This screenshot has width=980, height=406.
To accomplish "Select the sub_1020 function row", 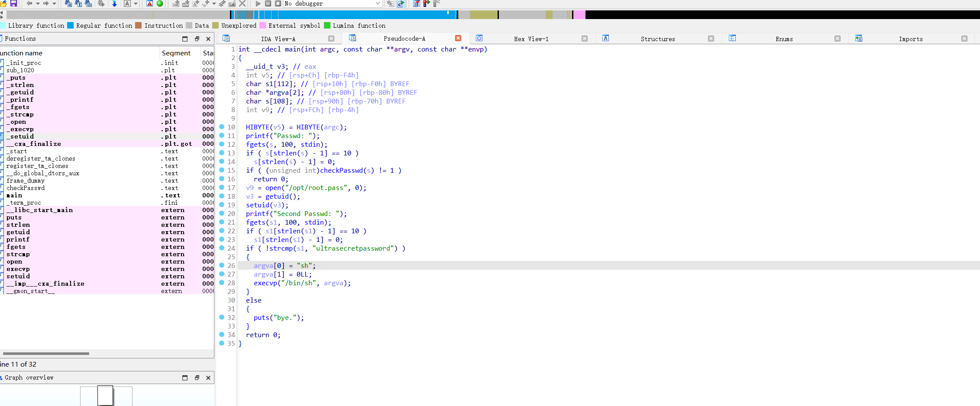I will (107, 70).
